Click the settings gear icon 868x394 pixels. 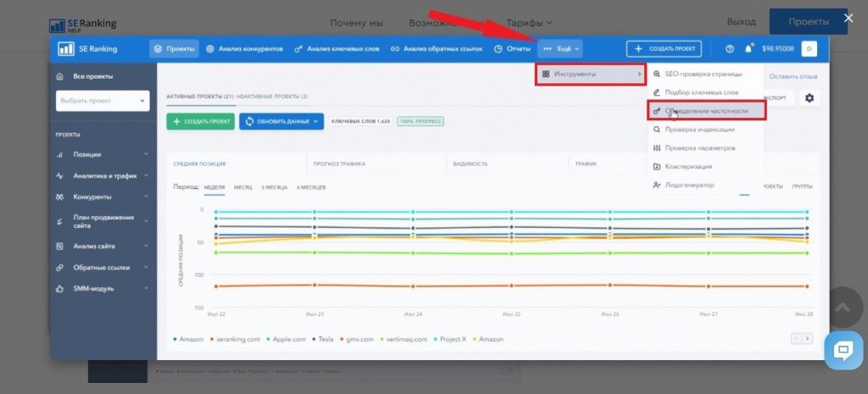point(810,98)
